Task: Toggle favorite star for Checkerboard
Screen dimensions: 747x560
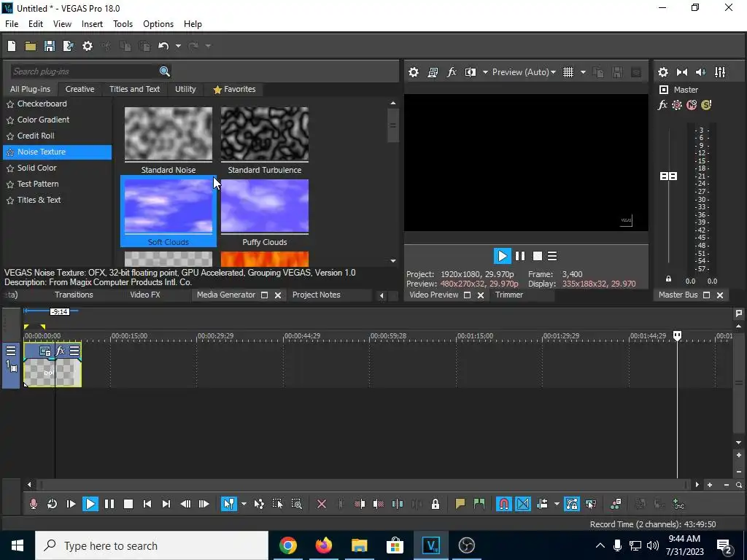Action: pos(10,104)
